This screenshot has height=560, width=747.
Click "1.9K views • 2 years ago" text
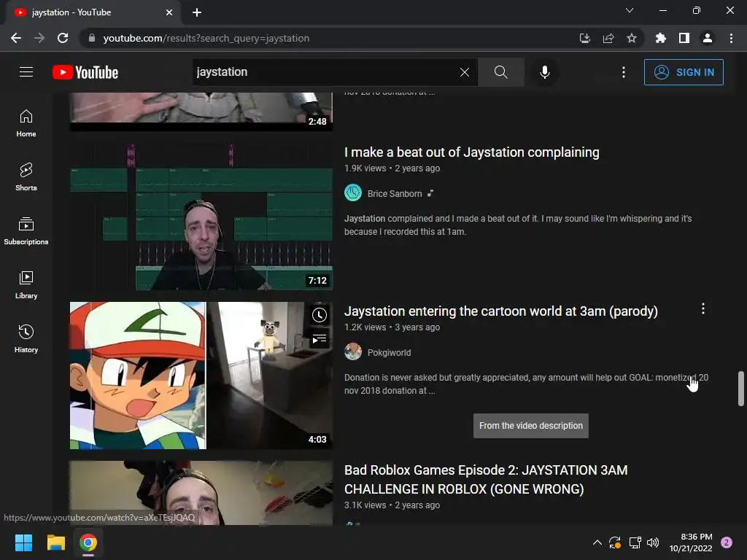tap(392, 168)
